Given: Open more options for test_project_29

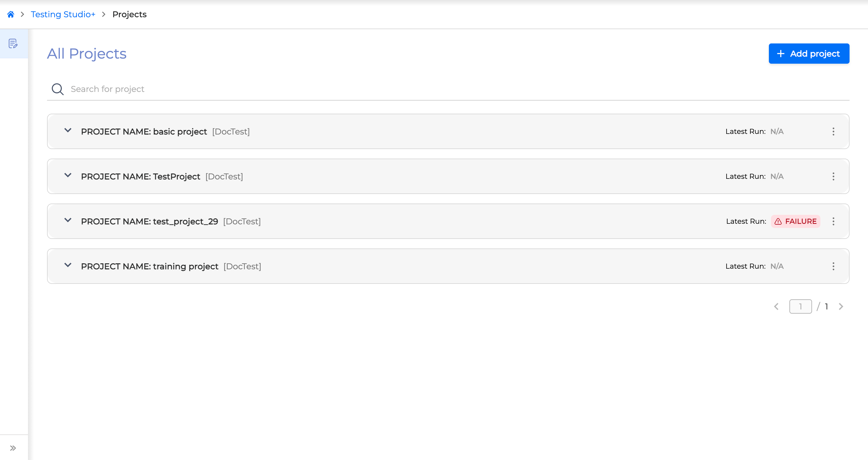Looking at the screenshot, I should (x=833, y=222).
